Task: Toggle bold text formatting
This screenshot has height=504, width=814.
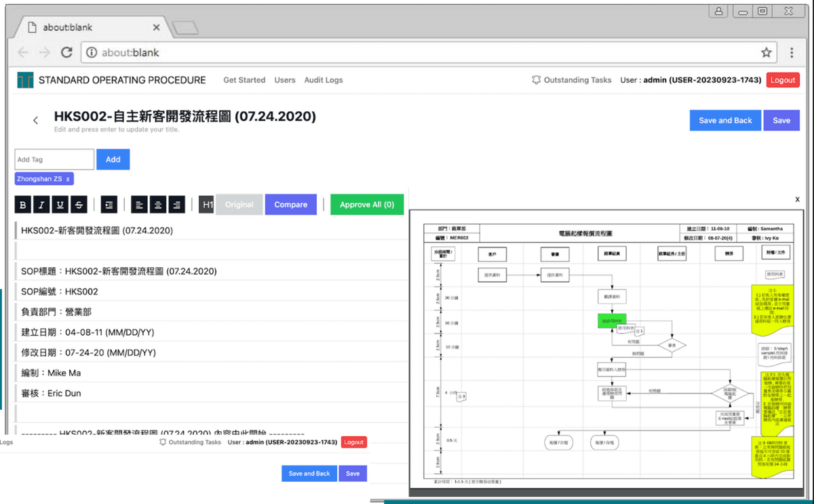Action: [x=22, y=205]
